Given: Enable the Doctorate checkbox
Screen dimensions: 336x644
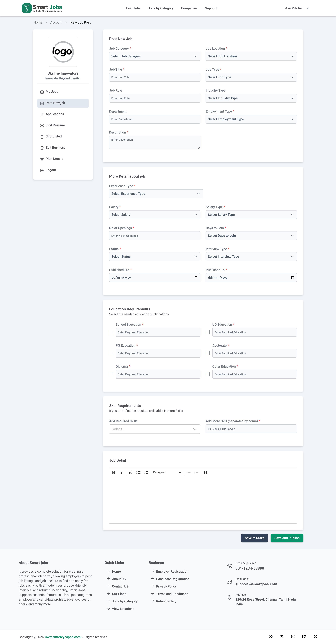Looking at the screenshot, I should [x=208, y=353].
